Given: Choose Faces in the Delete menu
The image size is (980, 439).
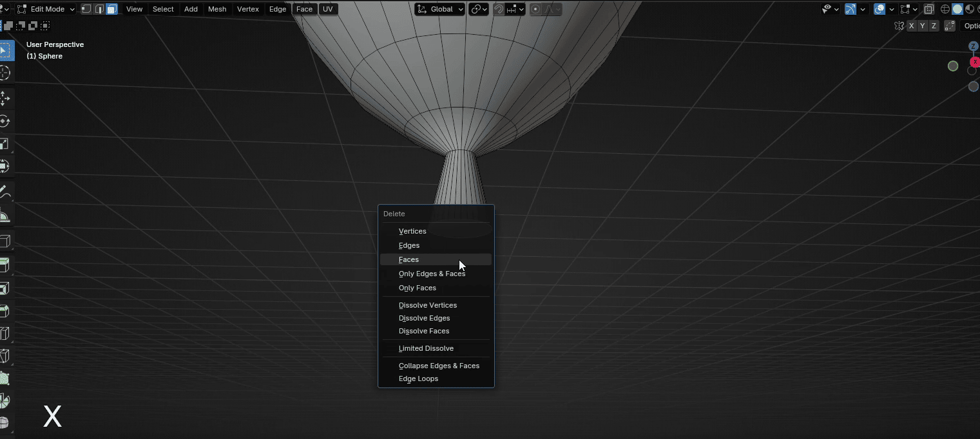Looking at the screenshot, I should pyautogui.click(x=408, y=259).
